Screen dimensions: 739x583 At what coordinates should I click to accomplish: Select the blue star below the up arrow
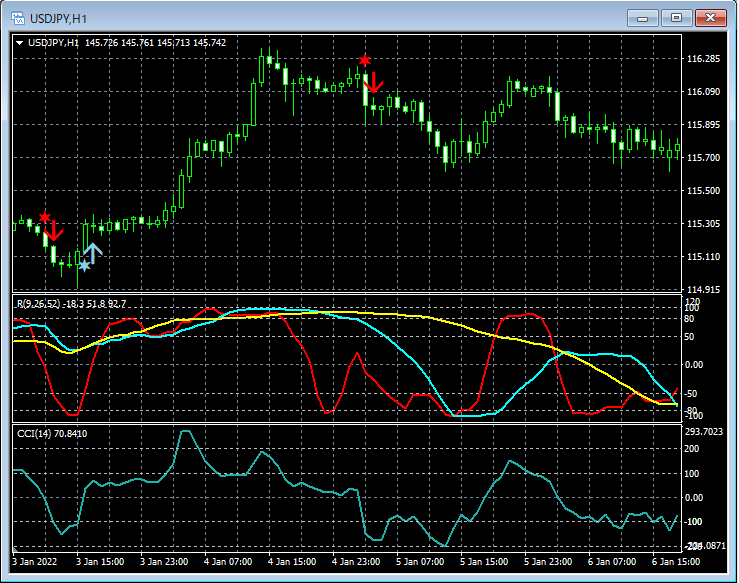(x=84, y=265)
